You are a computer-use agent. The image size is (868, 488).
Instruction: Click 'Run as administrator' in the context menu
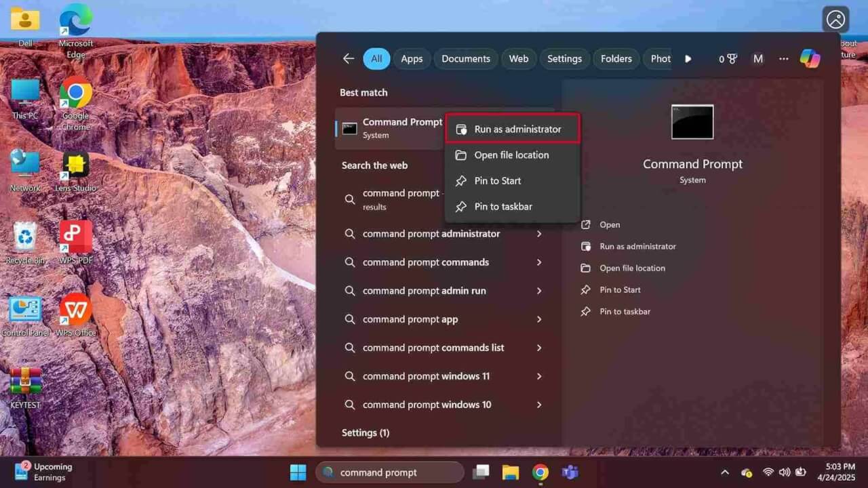tap(518, 129)
